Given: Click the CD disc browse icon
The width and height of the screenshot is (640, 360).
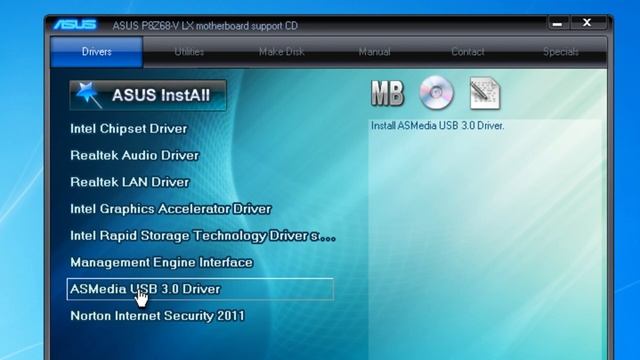Looking at the screenshot, I should pos(436,93).
